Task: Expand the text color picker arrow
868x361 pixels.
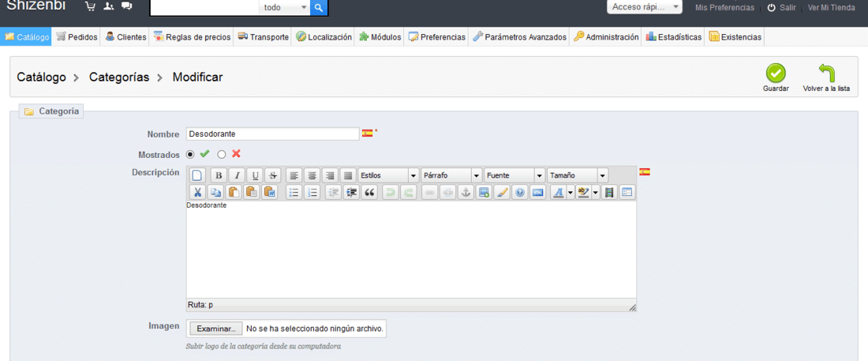Action: [571, 193]
